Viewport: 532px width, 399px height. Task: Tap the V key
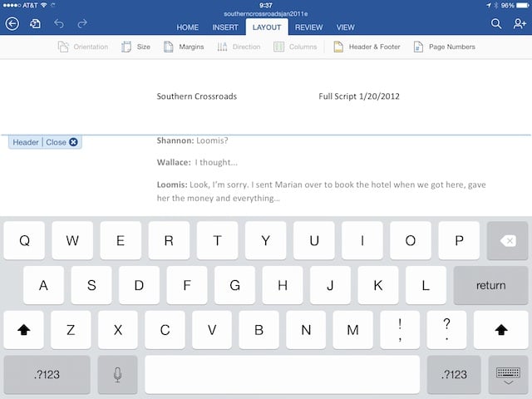[212, 330]
